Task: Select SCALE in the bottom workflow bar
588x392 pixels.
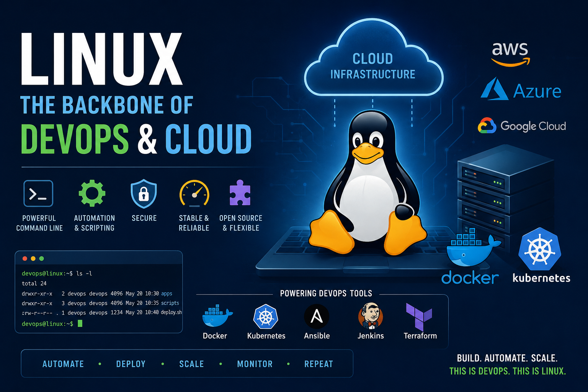Action: point(191,364)
